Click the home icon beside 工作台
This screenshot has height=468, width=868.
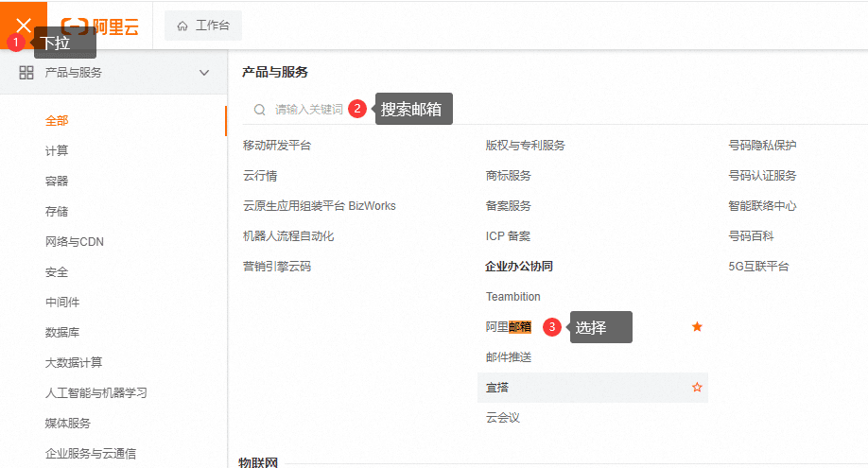[182, 26]
